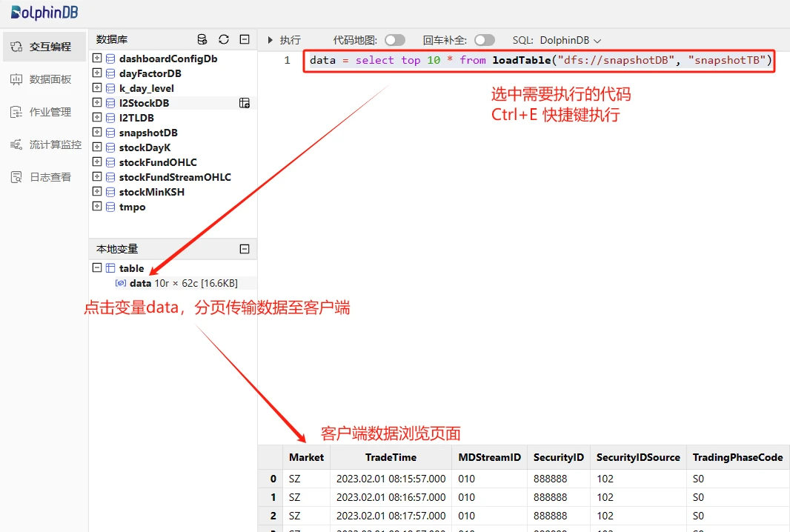Viewport: 790px width, 532px height.
Task: Go to 作业管理 in the sidebar
Action: (x=44, y=112)
